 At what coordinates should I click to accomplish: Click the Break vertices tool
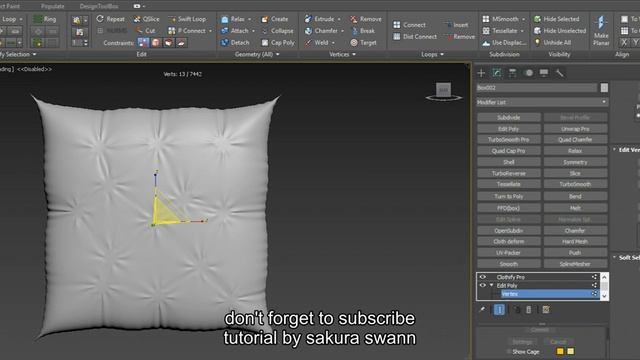pyautogui.click(x=363, y=31)
